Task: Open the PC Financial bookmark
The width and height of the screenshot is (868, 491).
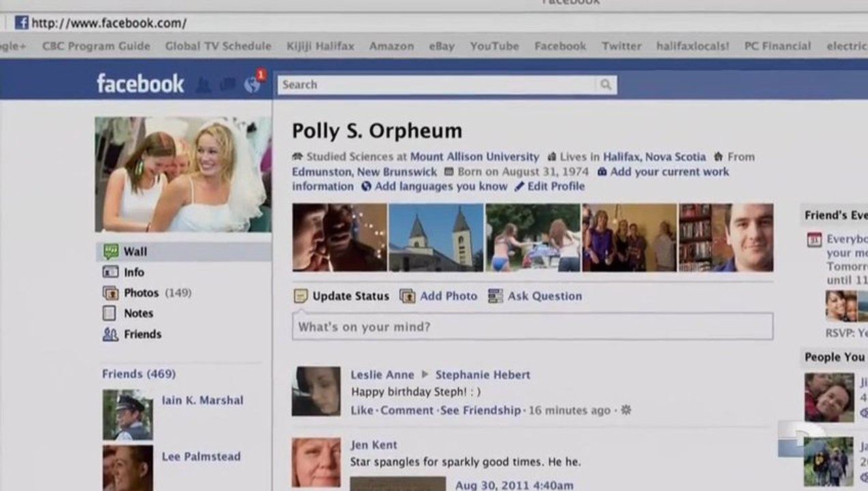Action: [x=778, y=46]
